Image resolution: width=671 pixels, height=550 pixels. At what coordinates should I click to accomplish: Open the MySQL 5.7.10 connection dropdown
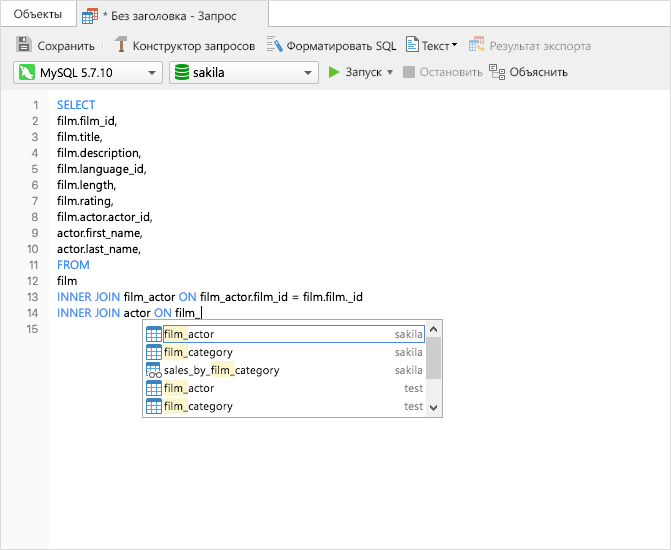[x=152, y=73]
